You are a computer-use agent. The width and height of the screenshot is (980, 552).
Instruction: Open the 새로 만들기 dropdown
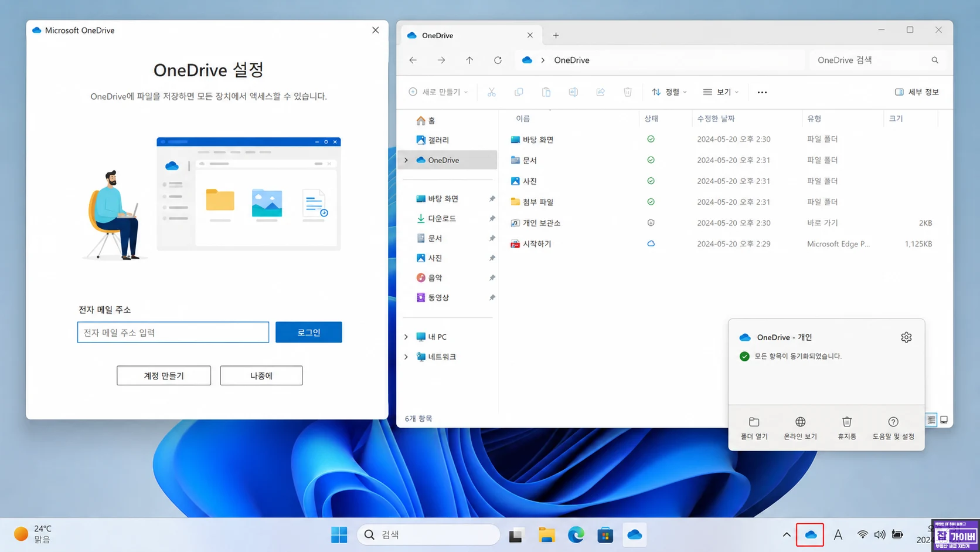tap(438, 92)
